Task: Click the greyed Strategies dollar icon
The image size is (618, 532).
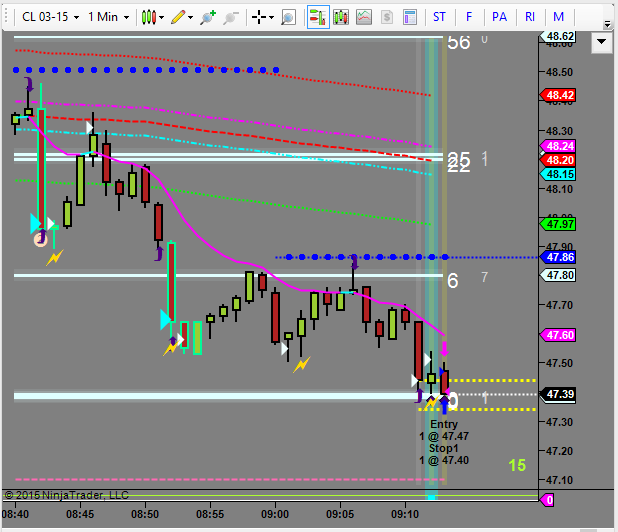Action: click(x=387, y=17)
